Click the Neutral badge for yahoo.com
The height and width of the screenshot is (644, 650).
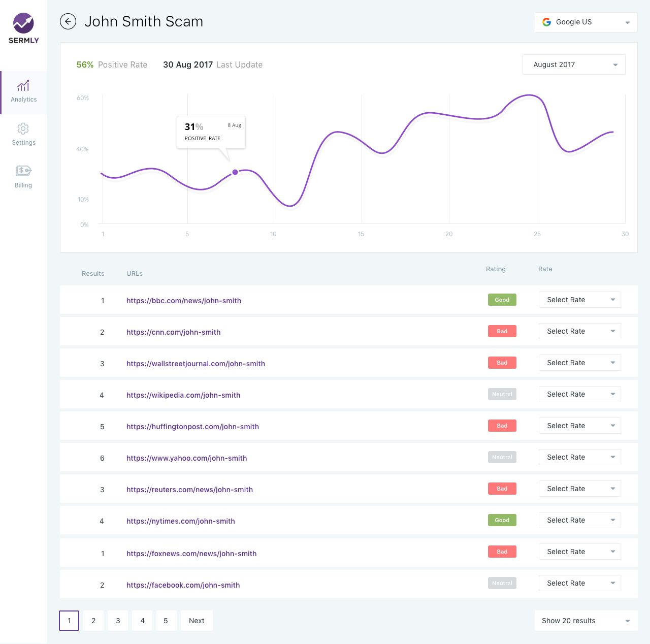[502, 457]
